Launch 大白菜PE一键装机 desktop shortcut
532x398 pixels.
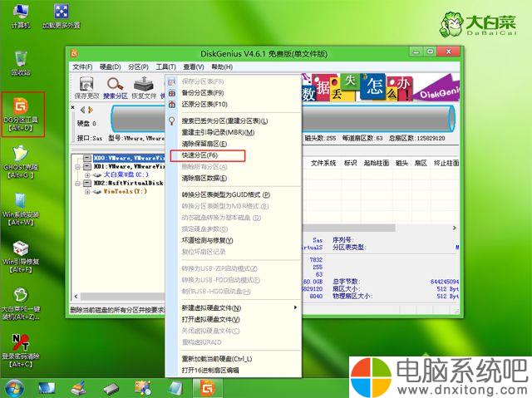coord(21,304)
